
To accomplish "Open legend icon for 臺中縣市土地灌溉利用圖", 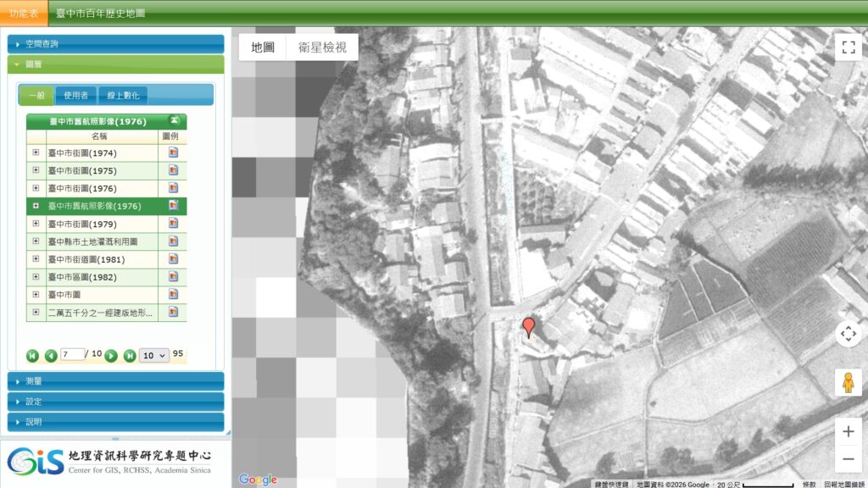I will click(x=173, y=241).
